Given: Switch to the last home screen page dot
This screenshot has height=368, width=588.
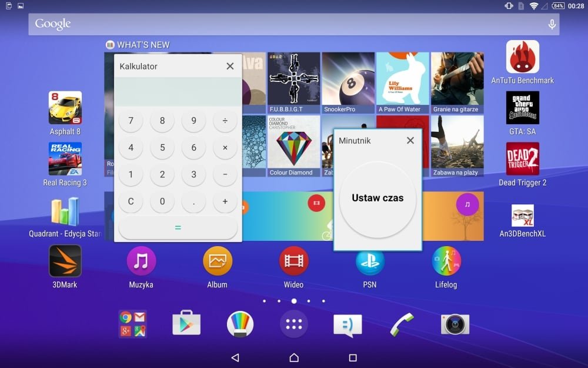Looking at the screenshot, I should coord(323,301).
